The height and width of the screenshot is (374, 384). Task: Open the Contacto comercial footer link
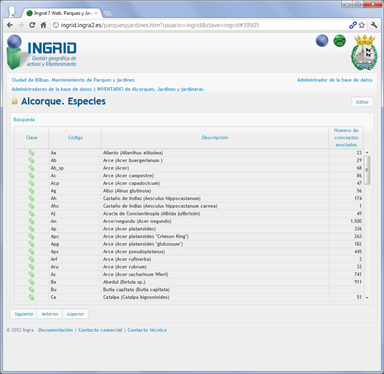pyautogui.click(x=100, y=330)
